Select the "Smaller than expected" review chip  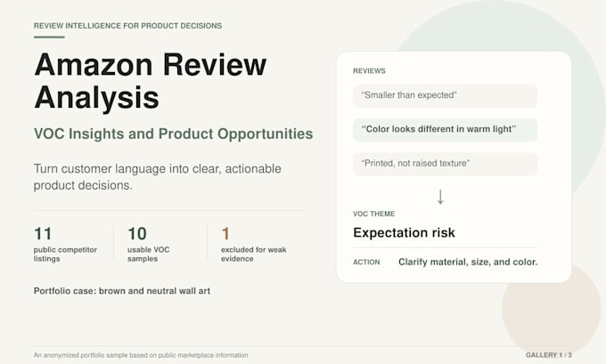tap(445, 95)
